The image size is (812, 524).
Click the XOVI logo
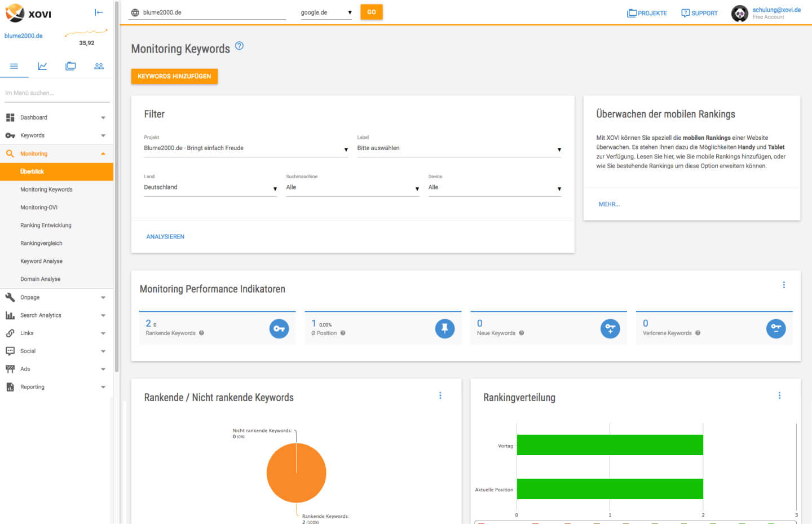click(28, 13)
